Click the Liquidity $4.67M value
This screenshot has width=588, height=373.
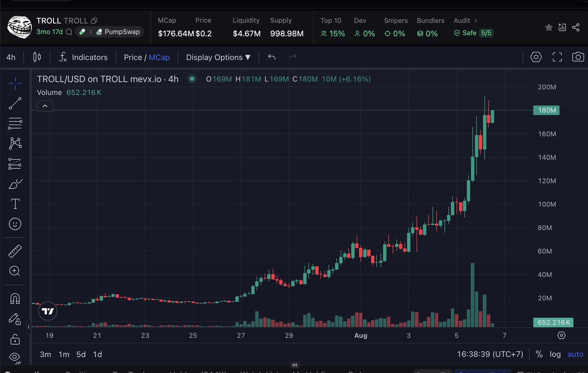pyautogui.click(x=247, y=34)
